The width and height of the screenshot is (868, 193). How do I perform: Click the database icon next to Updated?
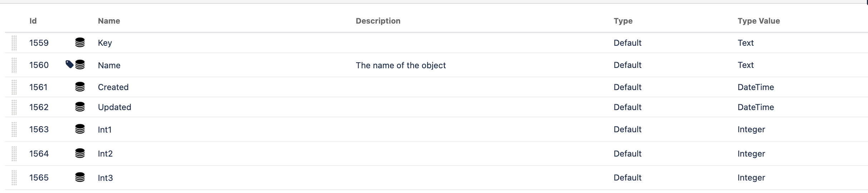[x=80, y=107]
